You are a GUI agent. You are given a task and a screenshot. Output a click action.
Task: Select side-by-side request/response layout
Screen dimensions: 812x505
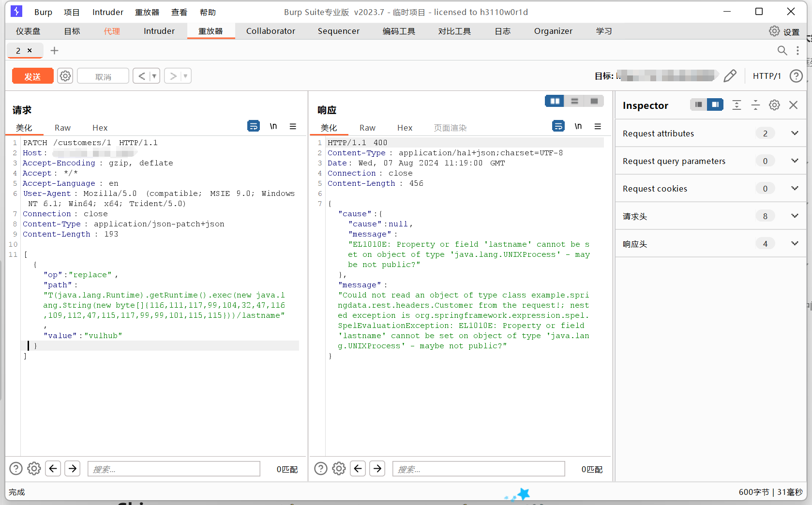[x=555, y=101]
